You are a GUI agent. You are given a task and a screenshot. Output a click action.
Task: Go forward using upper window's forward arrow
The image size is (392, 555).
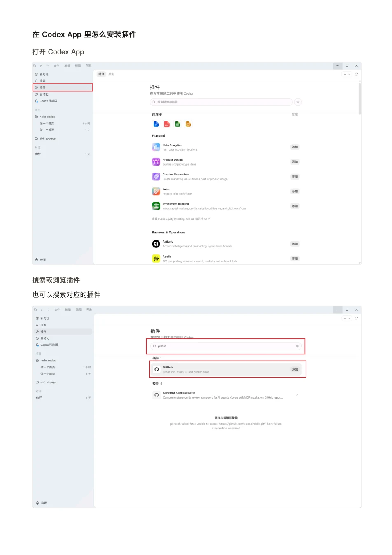(47, 65)
